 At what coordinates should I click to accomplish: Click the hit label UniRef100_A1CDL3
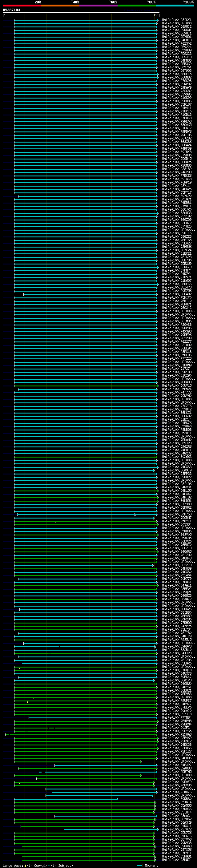177,115
